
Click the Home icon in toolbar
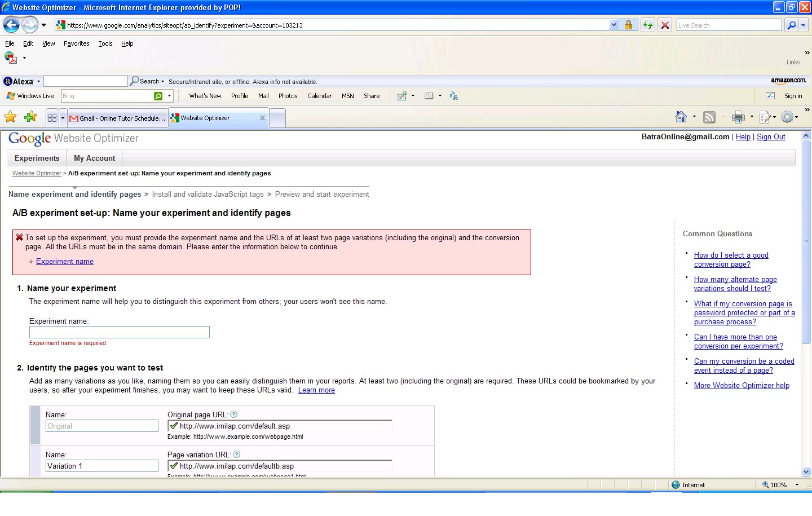click(680, 117)
